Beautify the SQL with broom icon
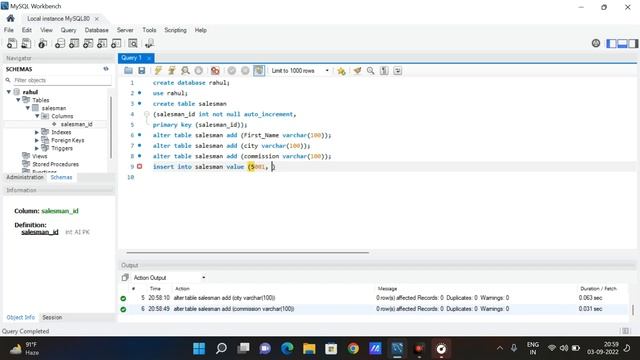 click(x=357, y=71)
